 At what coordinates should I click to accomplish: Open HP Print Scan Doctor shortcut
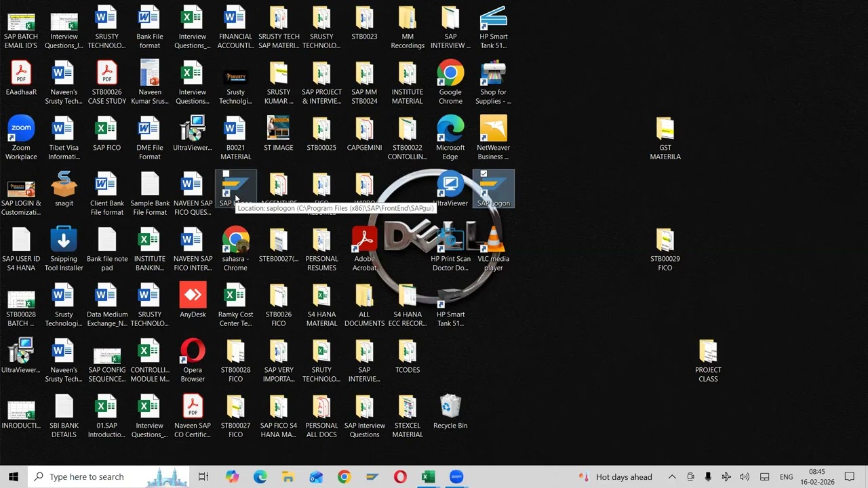(x=450, y=249)
